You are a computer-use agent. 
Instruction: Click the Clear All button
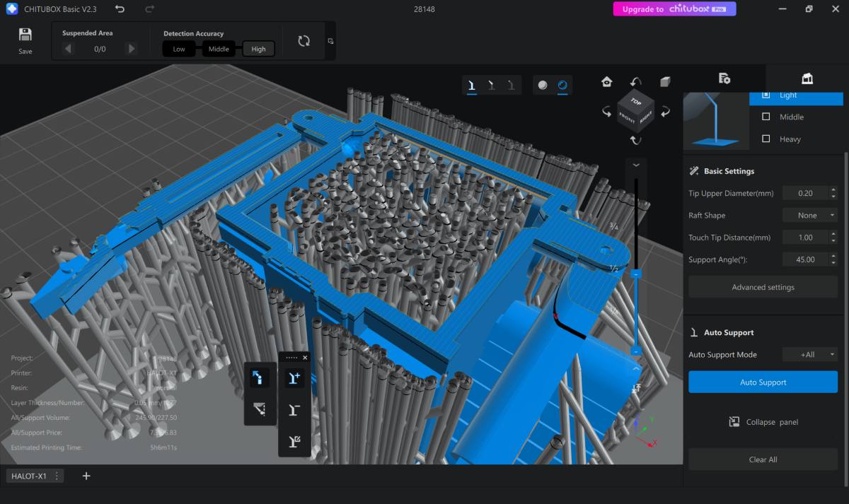(763, 459)
